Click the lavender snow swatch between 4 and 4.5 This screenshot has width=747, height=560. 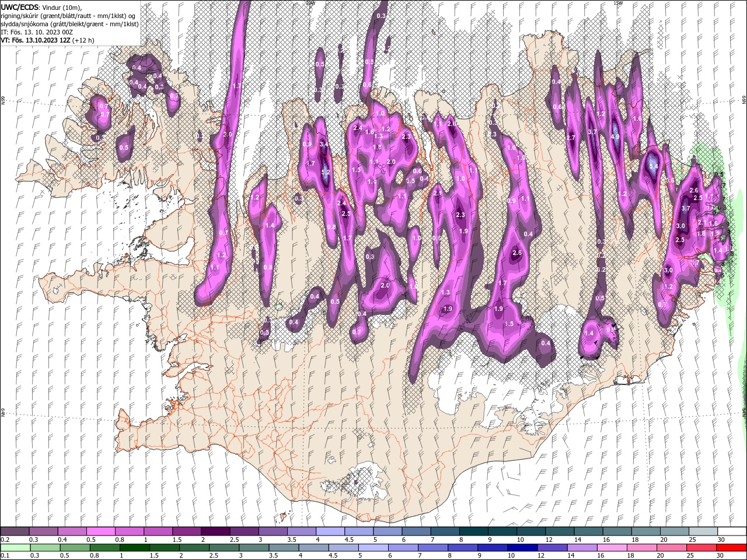pos(330,531)
